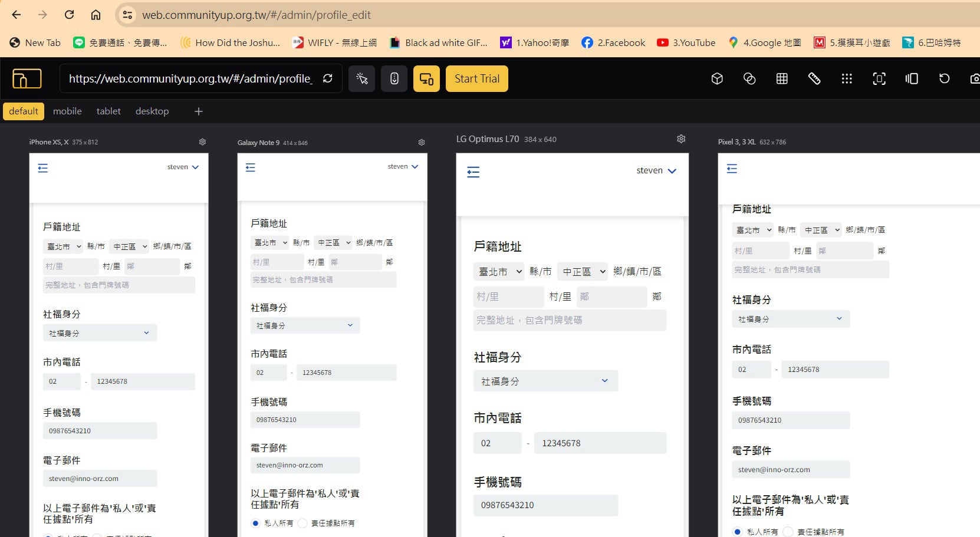Image resolution: width=980 pixels, height=537 pixels.
Task: Click phone number 12345678 field in Pixel 3 preview
Action: click(x=835, y=370)
